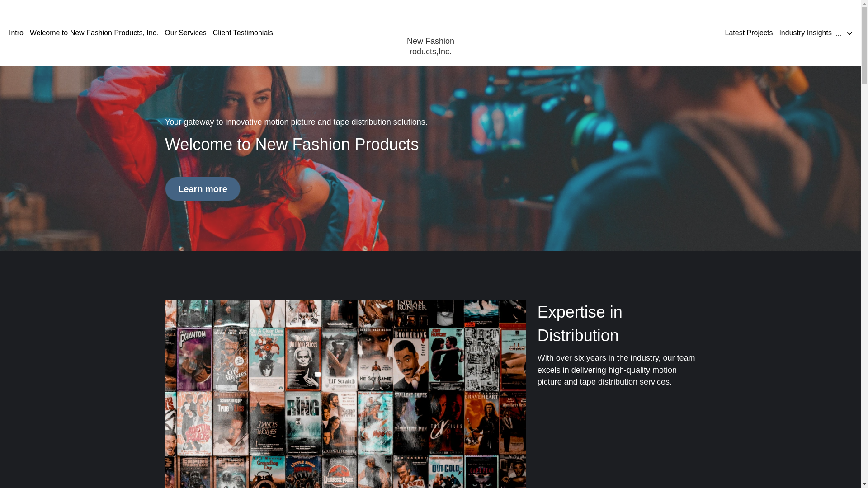This screenshot has width=868, height=488.
Task: Open Our Services menu item
Action: [x=185, y=33]
